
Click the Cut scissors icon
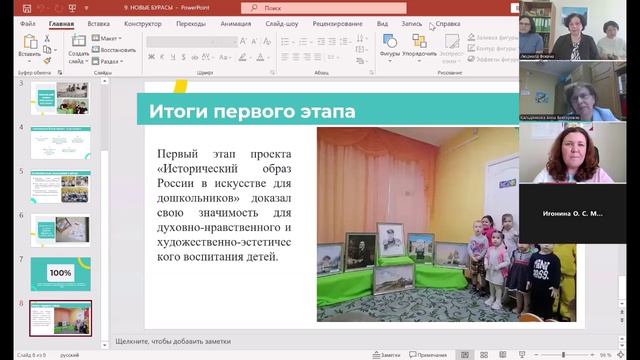click(x=47, y=38)
